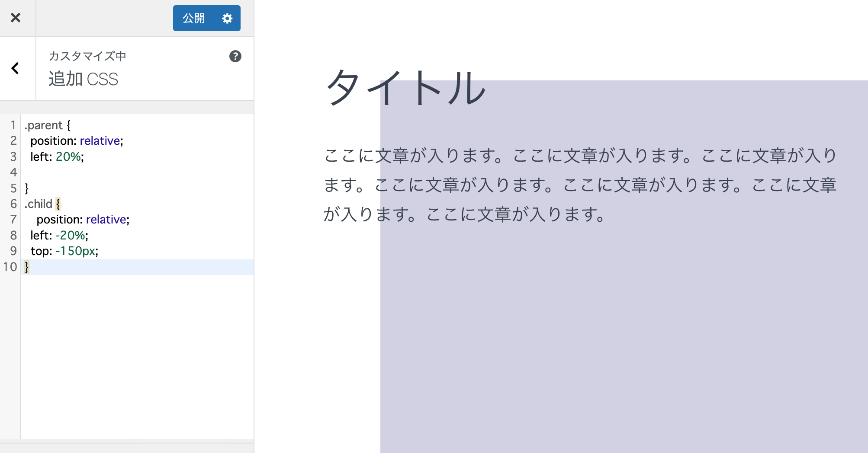Click the closing brace on line 5
The image size is (868, 453).
[x=27, y=188]
